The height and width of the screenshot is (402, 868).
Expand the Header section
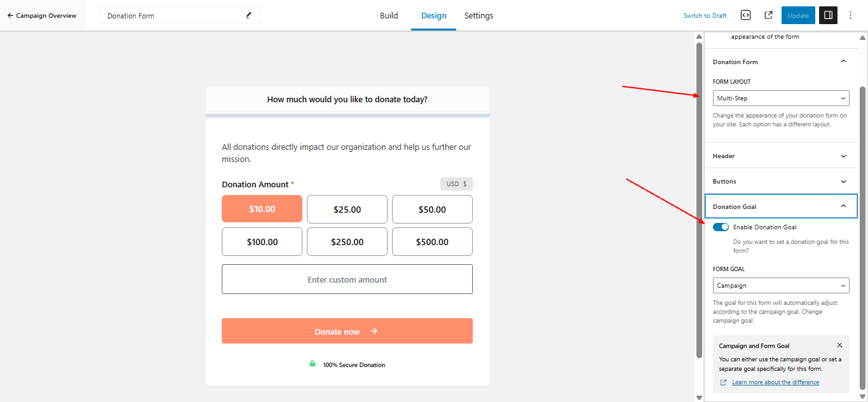[781, 156]
